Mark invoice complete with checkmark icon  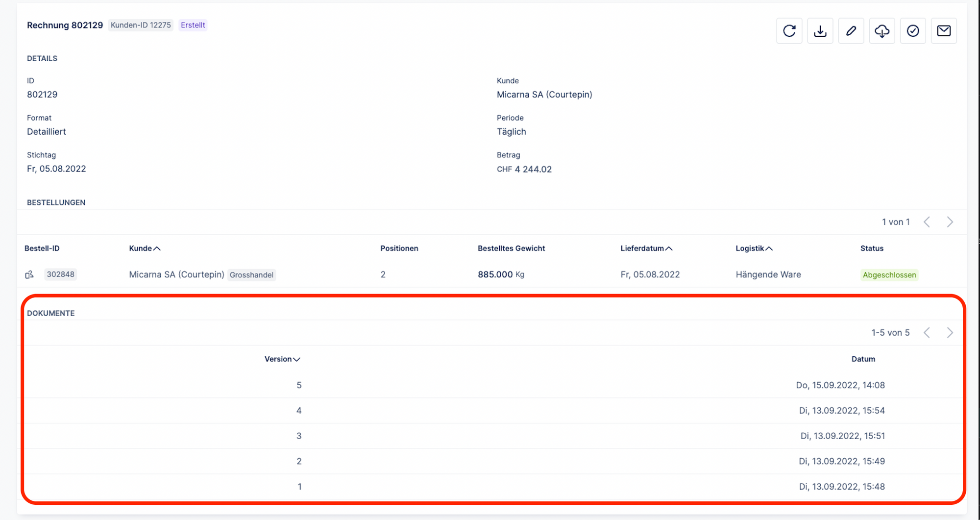pos(912,31)
